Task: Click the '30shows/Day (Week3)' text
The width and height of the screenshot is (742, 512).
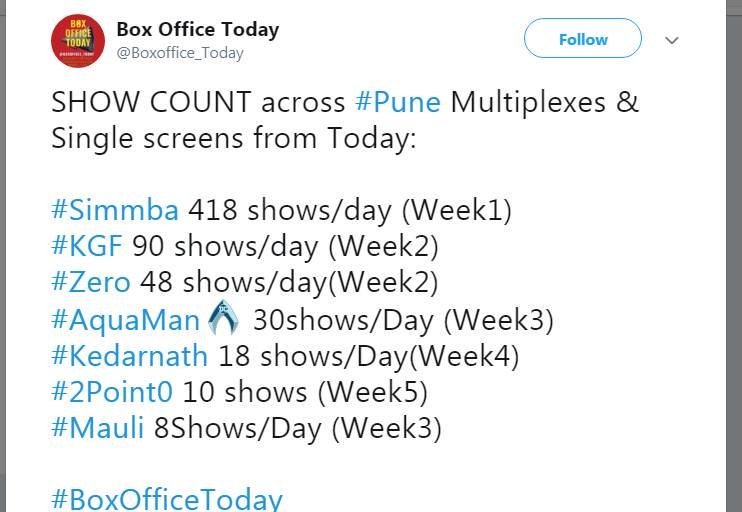Action: tap(403, 320)
